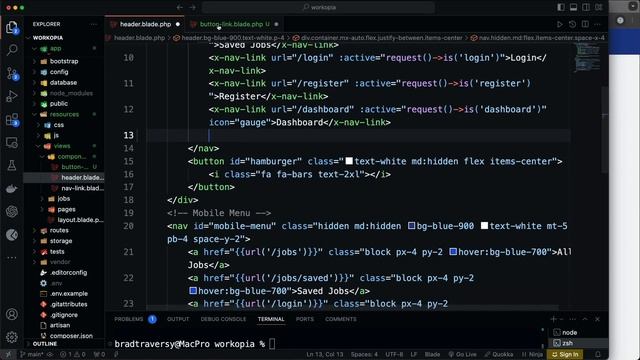The height and width of the screenshot is (360, 640).
Task: Click hover:bg-blue-700 swatch on line 21
Action: [x=453, y=252]
